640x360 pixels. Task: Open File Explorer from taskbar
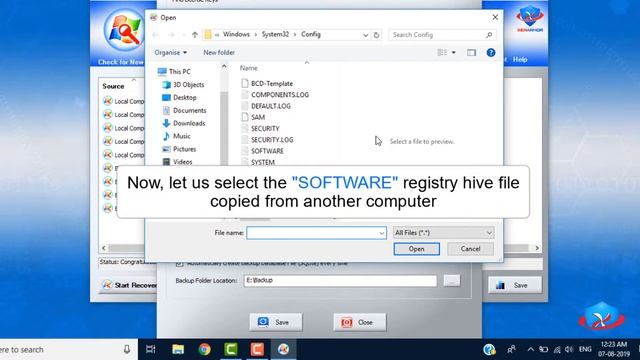[x=178, y=349]
